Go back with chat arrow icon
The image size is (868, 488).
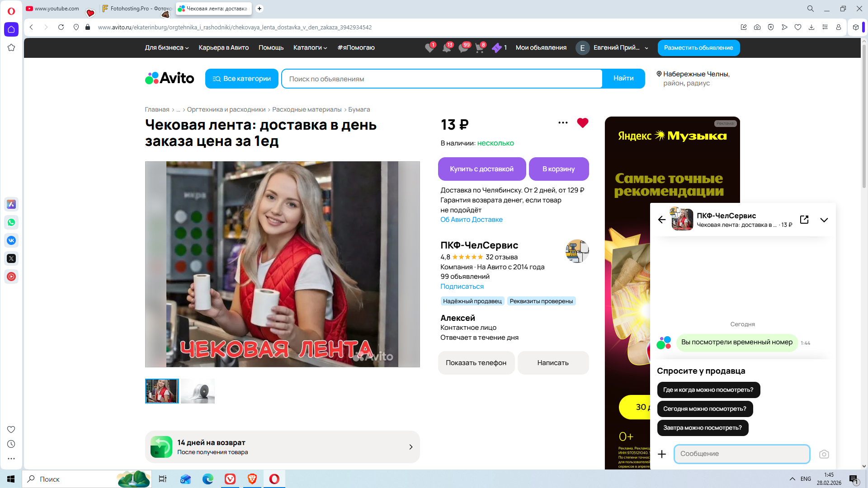662,220
